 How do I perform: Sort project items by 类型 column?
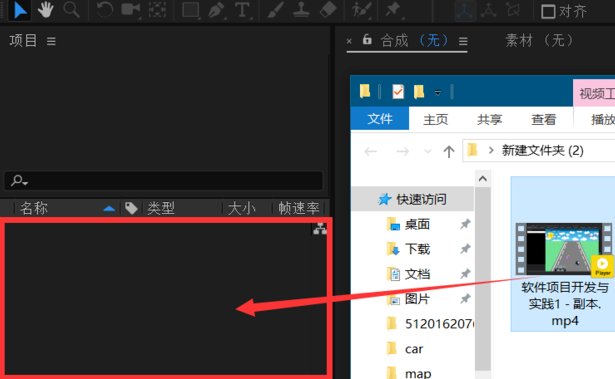(x=160, y=208)
